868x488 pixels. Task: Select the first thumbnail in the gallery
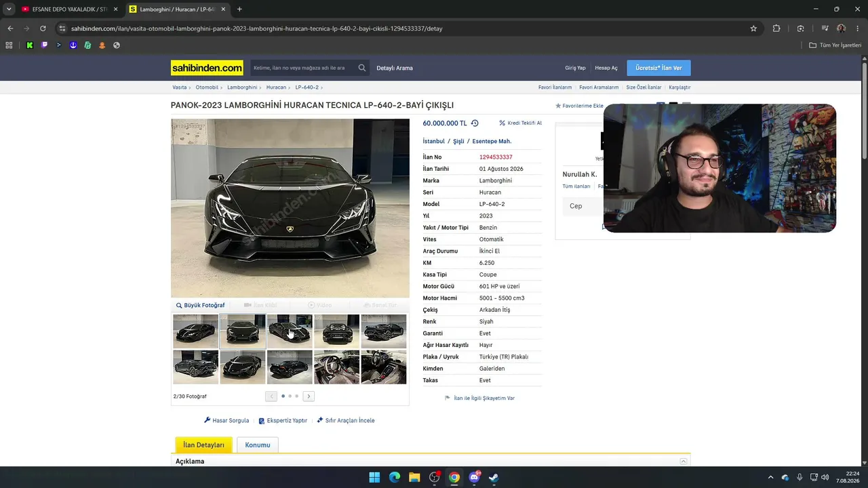tap(195, 331)
